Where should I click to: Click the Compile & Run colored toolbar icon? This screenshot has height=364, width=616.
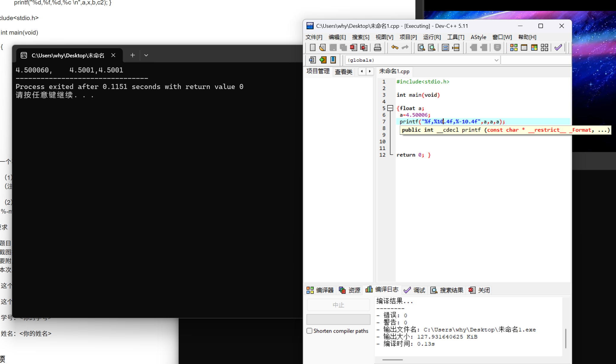point(534,48)
